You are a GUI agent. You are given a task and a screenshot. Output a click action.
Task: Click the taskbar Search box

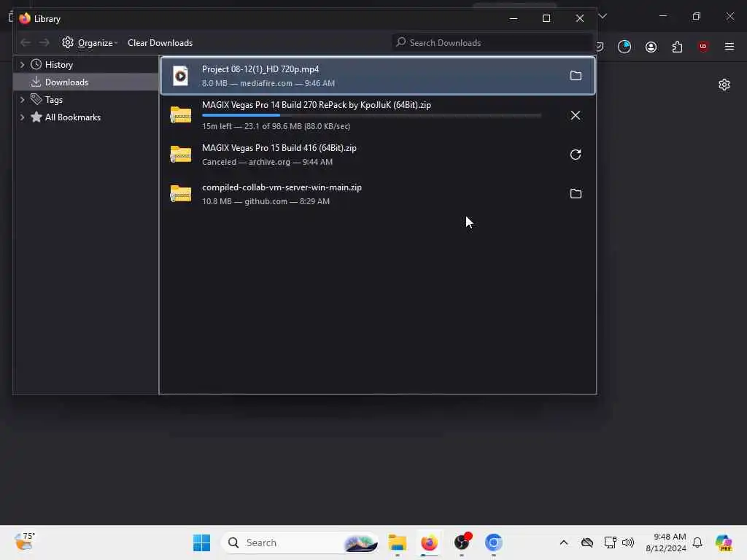[300, 542]
